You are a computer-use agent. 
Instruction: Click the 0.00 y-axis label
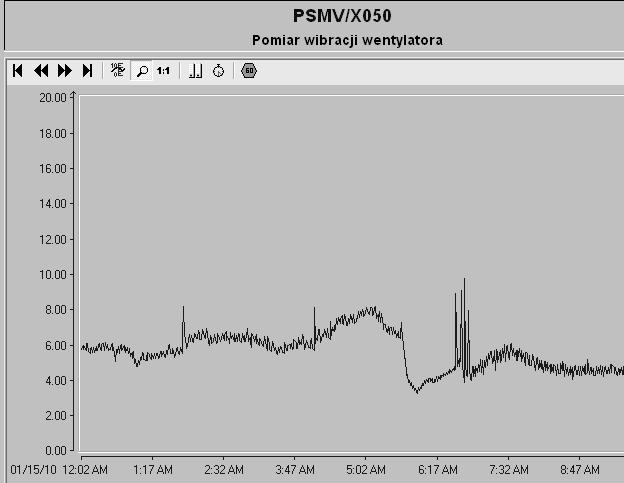pos(56,451)
